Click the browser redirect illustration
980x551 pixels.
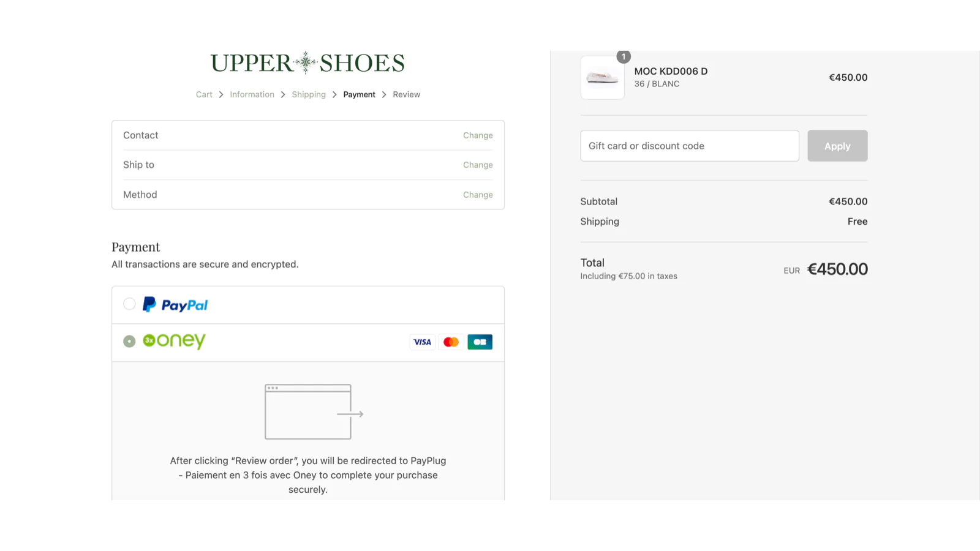coord(313,412)
